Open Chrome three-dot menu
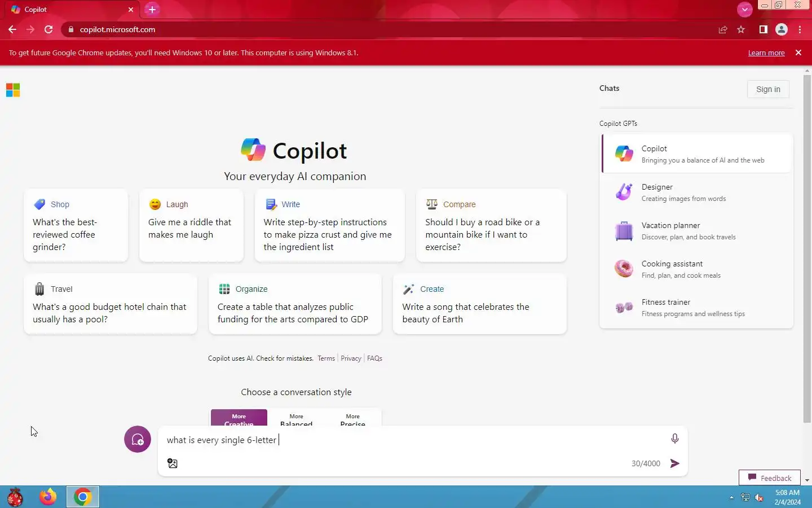812x508 pixels. point(800,29)
